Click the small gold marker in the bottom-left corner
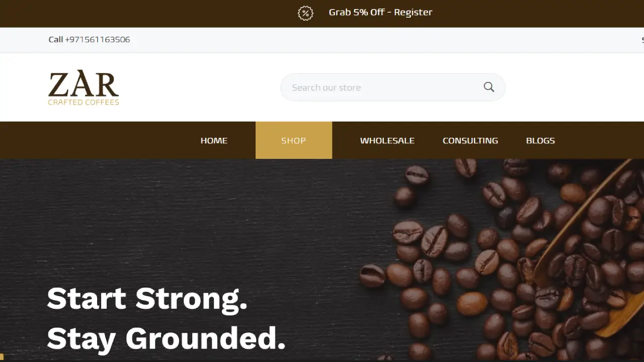 2,357
